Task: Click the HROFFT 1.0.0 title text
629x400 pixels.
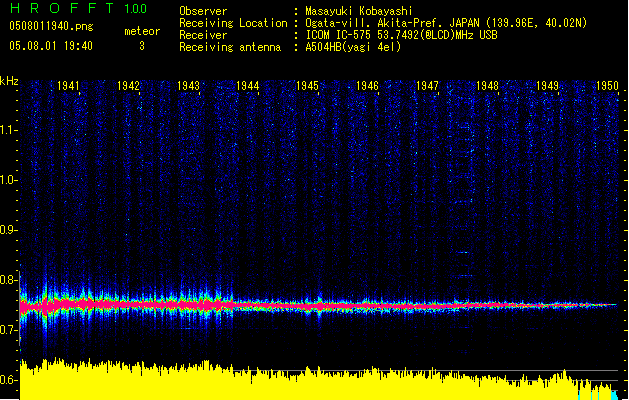Action: coord(79,8)
